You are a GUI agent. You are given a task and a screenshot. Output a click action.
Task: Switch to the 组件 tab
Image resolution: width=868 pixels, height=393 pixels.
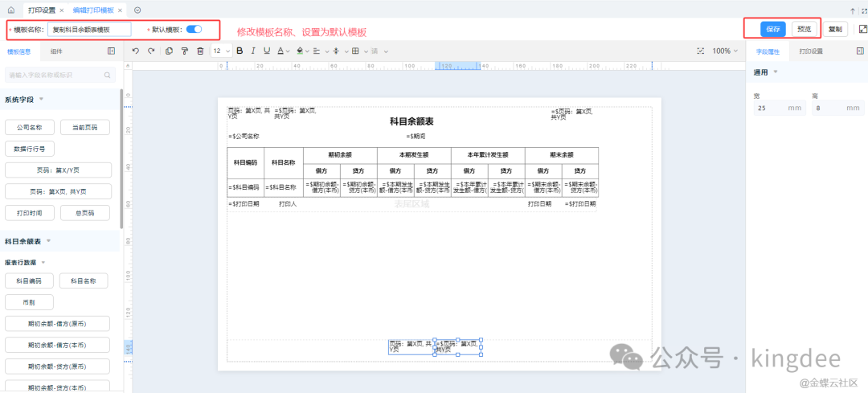[x=56, y=51]
